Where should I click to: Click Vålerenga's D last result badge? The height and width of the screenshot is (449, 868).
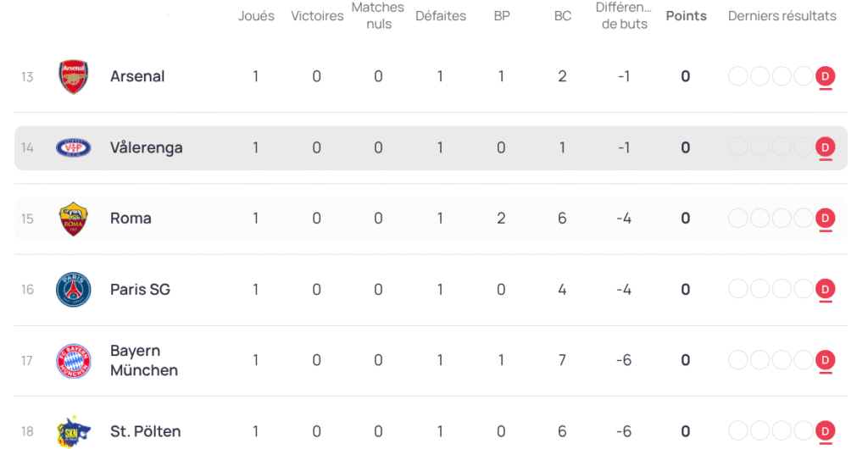tap(825, 148)
